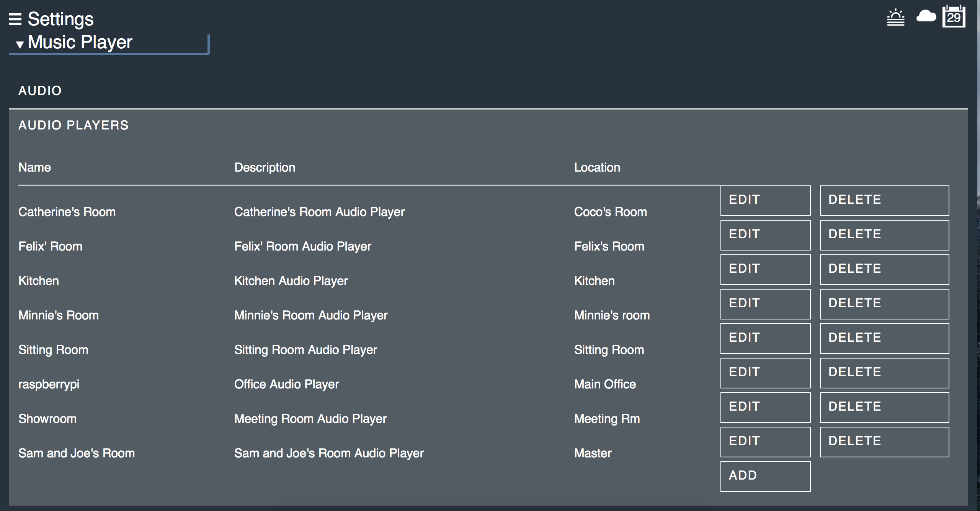This screenshot has height=511, width=980.
Task: Select the AUDIO tab
Action: pyautogui.click(x=40, y=91)
